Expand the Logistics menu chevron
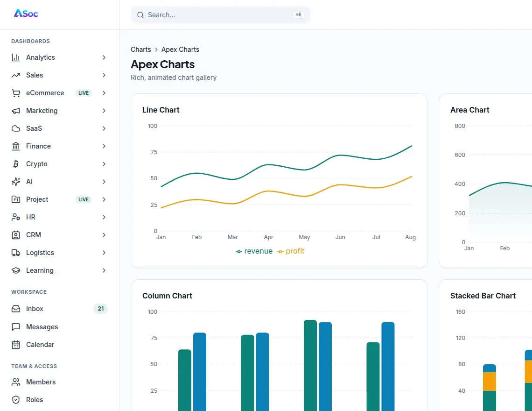The height and width of the screenshot is (411, 532). tap(104, 253)
